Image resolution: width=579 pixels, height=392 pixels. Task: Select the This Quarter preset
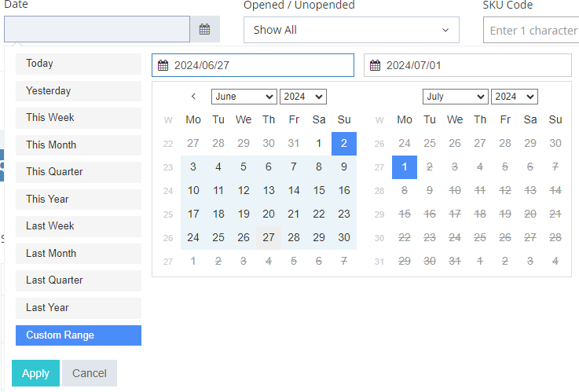tap(78, 172)
